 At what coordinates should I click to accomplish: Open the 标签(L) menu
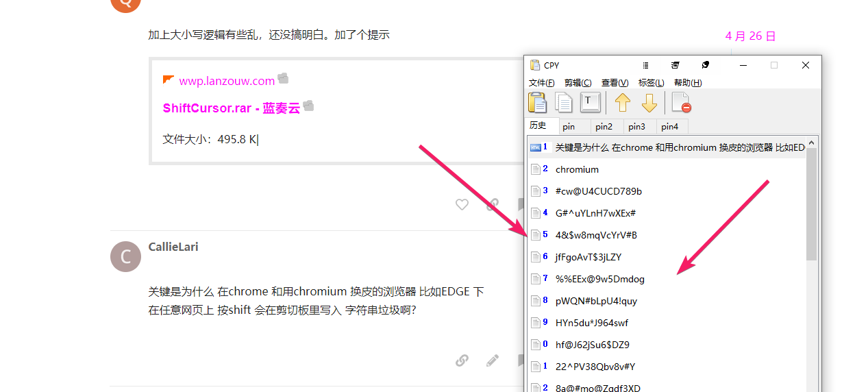(x=651, y=83)
